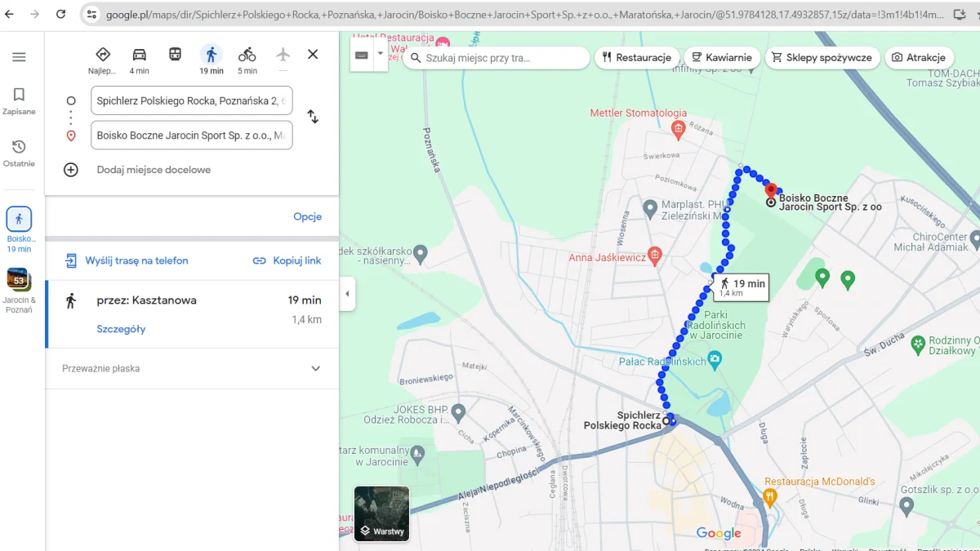Click the Spichlerz Polskiego Rocka origin marker
The width and height of the screenshot is (980, 551).
(x=666, y=421)
